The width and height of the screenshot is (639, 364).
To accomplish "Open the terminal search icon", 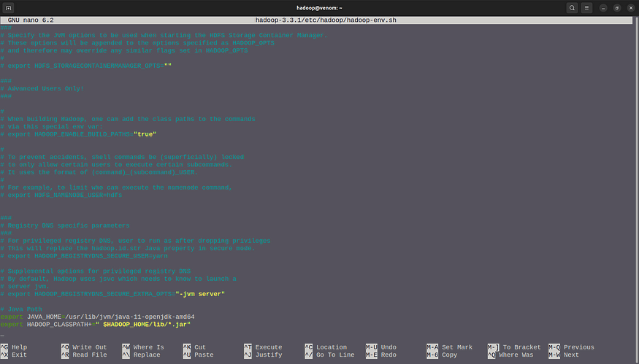I will click(x=572, y=8).
